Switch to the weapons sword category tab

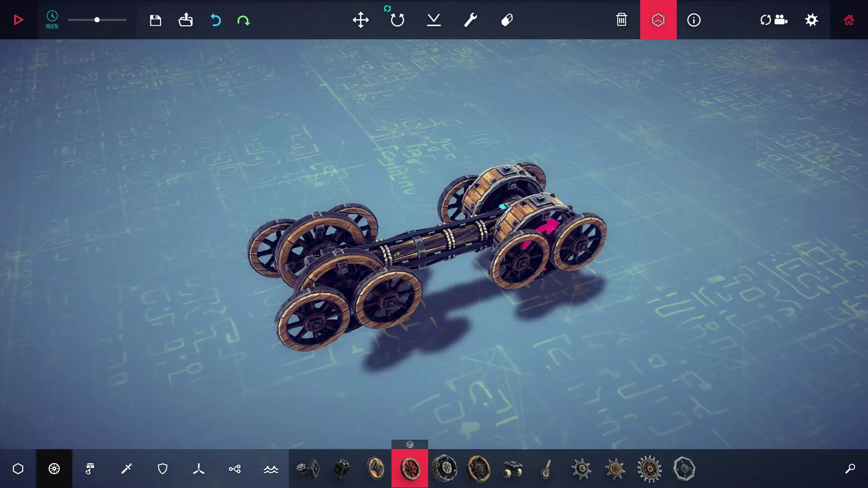point(126,469)
